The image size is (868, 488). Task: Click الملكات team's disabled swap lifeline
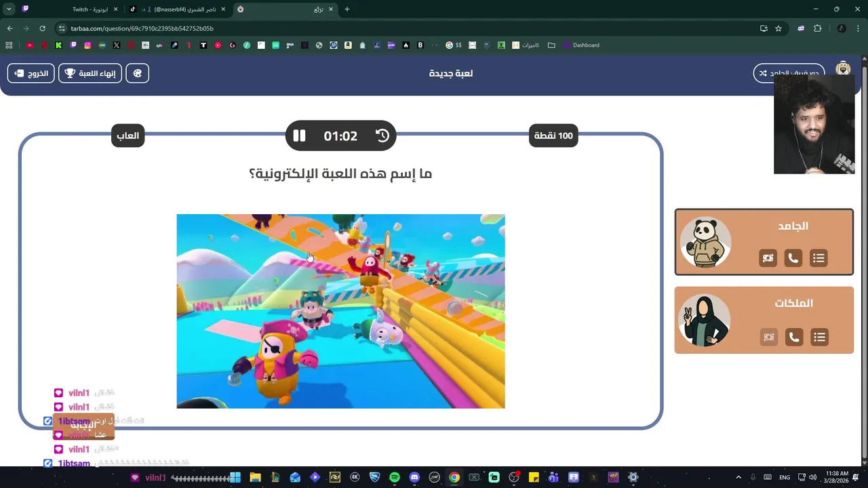tap(768, 337)
